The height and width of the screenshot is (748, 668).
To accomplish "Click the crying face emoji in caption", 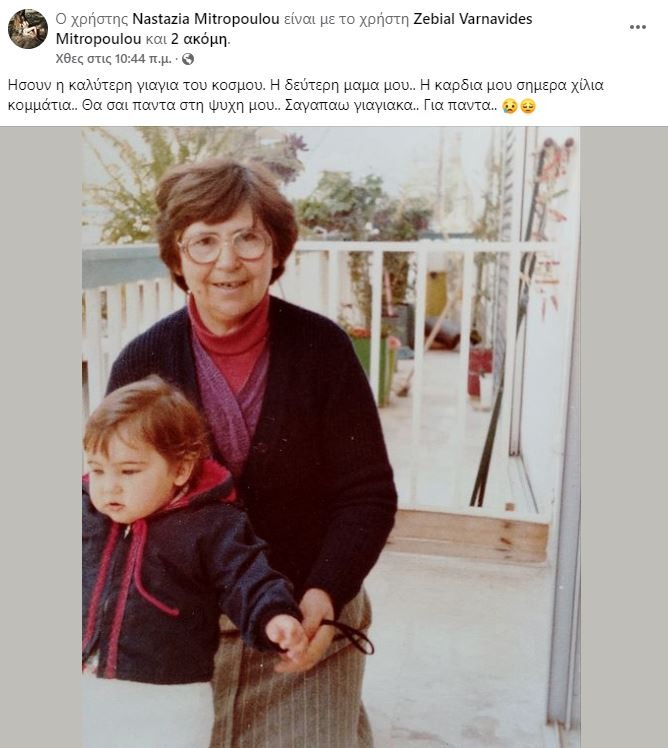I will tap(510, 106).
